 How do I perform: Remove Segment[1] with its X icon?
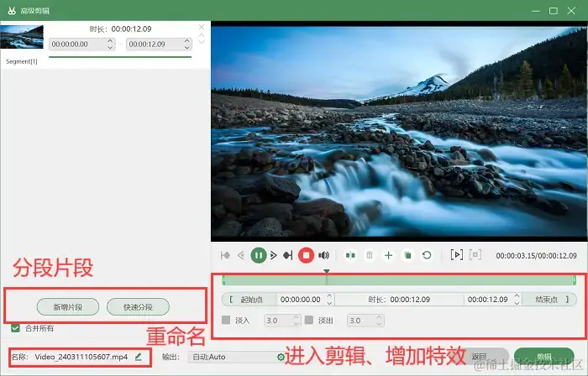(x=202, y=27)
